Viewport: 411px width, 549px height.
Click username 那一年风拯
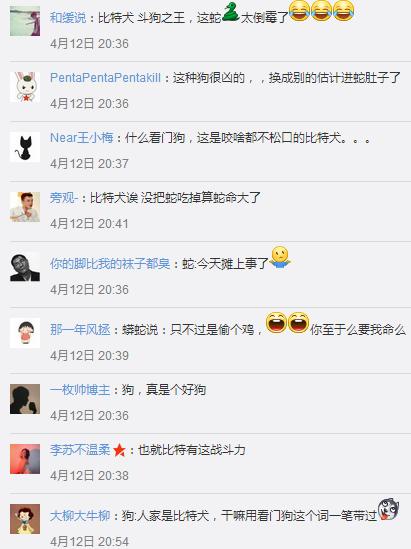click(80, 329)
